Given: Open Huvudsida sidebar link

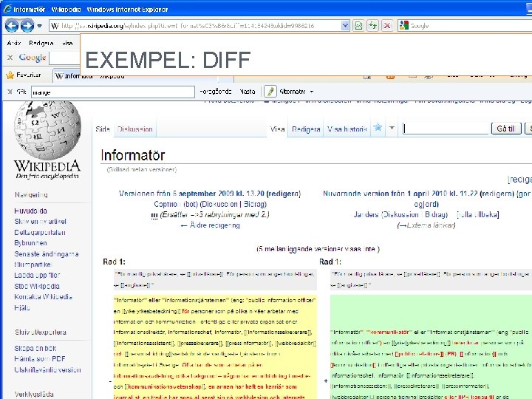Looking at the screenshot, I should click(x=30, y=211).
